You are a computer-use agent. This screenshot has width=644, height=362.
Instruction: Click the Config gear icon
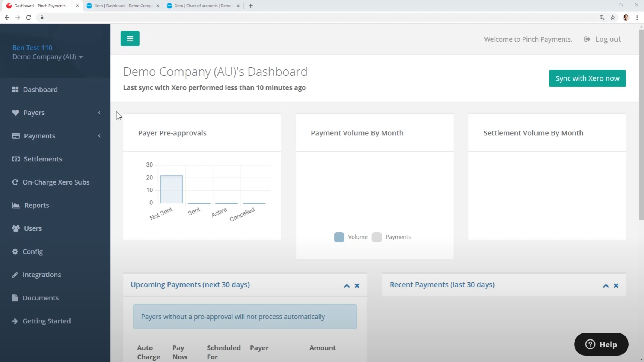(x=15, y=252)
